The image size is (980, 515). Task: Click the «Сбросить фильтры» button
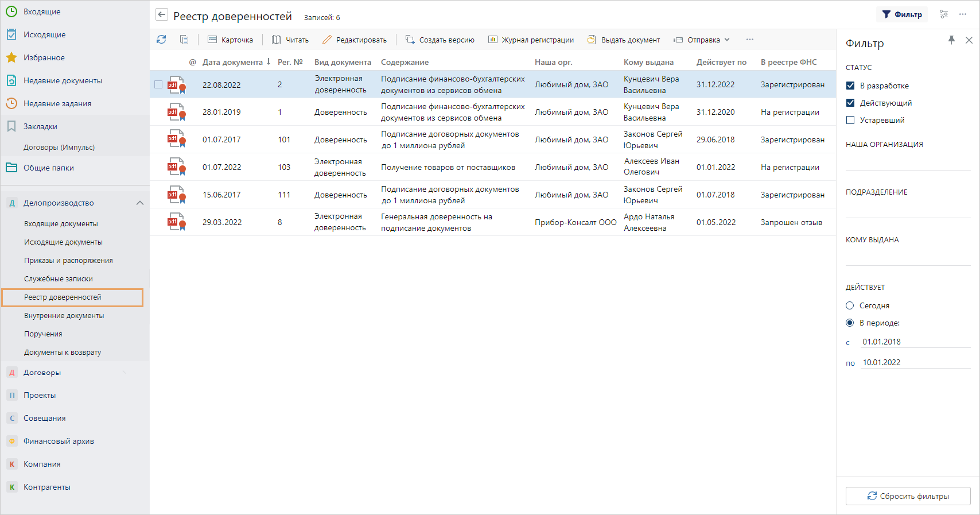[908, 496]
